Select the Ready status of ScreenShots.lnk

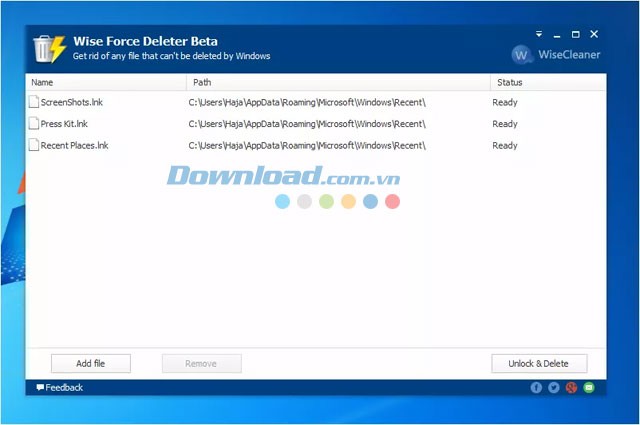pos(505,102)
